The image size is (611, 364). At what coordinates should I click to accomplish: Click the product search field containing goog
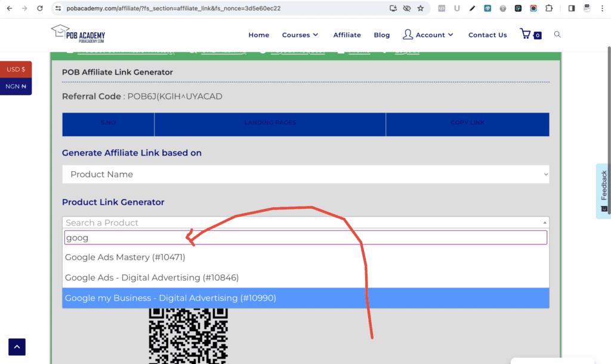point(305,237)
